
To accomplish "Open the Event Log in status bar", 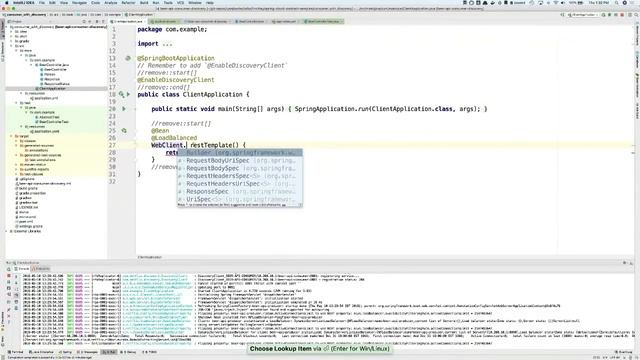I will pyautogui.click(x=624, y=352).
